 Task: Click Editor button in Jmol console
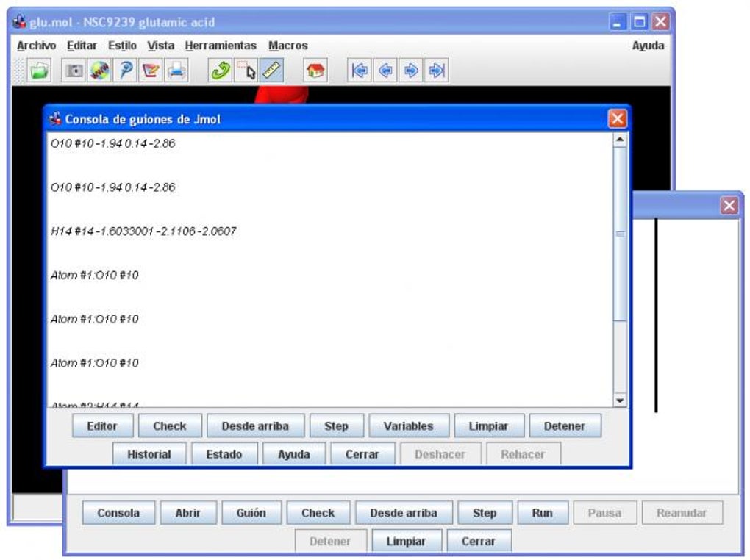(x=102, y=426)
